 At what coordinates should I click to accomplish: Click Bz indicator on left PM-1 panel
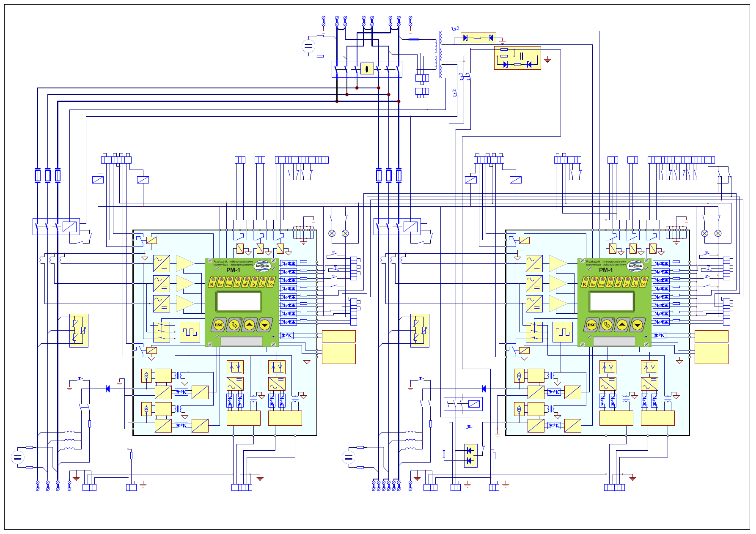pos(220,282)
